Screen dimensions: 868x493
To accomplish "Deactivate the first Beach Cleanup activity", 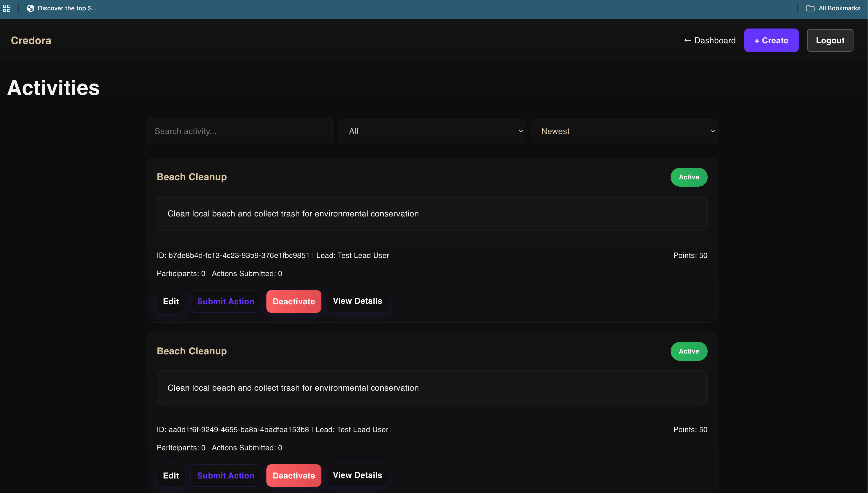I will 294,301.
